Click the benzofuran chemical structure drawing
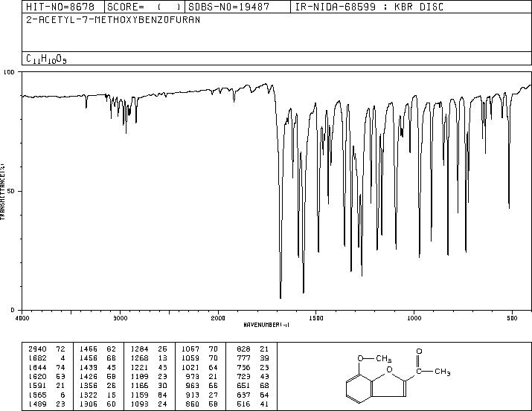 (398, 376)
